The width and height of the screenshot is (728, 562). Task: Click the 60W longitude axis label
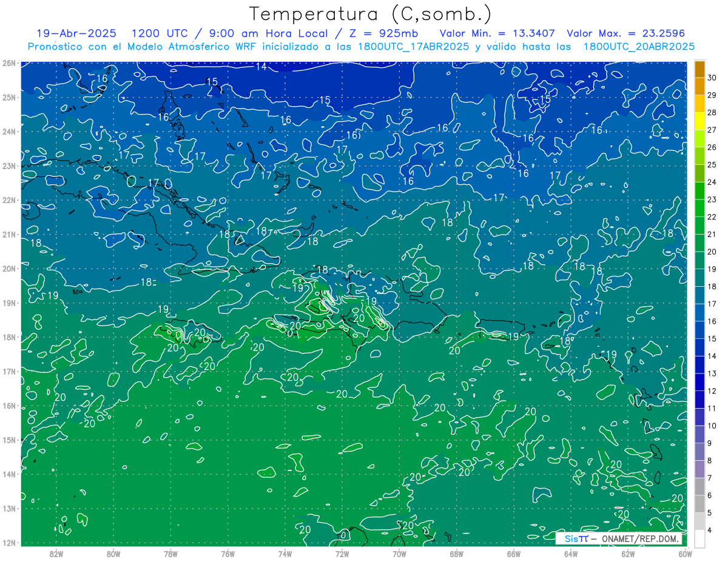pos(685,554)
